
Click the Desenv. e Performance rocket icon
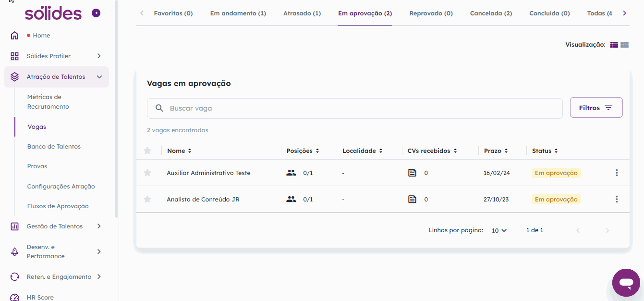[15, 251]
